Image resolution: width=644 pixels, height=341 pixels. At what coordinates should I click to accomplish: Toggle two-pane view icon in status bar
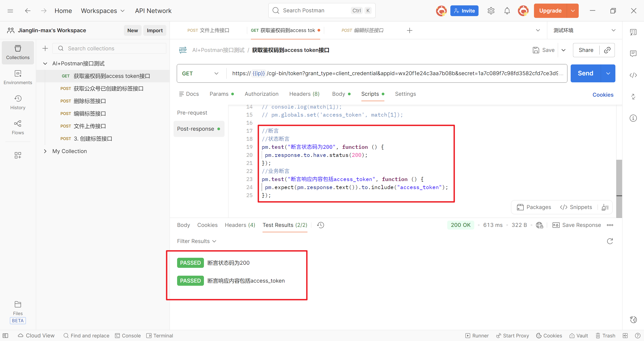[x=625, y=335]
